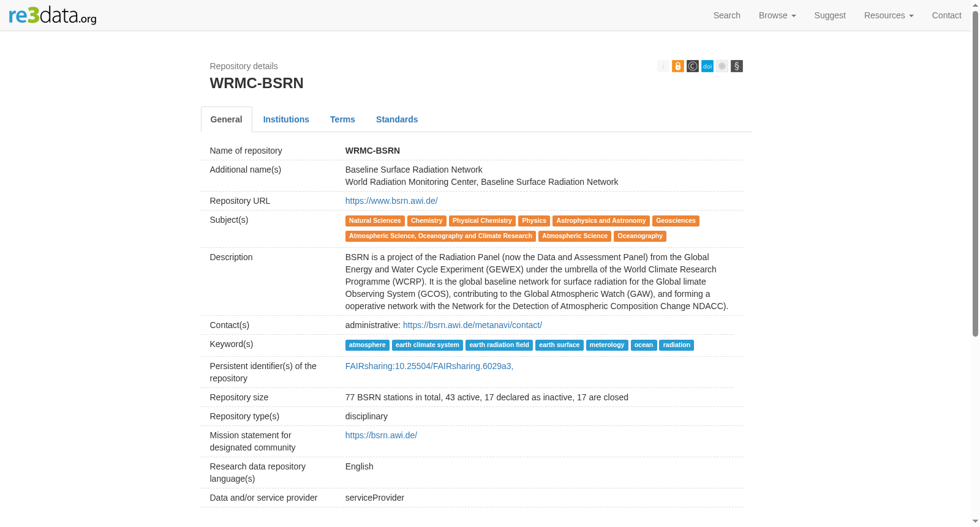
Task: Open the Browse dropdown menu
Action: [x=777, y=15]
